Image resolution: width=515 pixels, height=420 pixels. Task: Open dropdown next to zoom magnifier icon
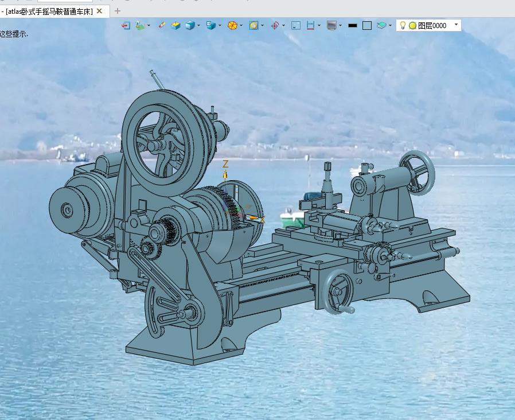click(x=262, y=26)
